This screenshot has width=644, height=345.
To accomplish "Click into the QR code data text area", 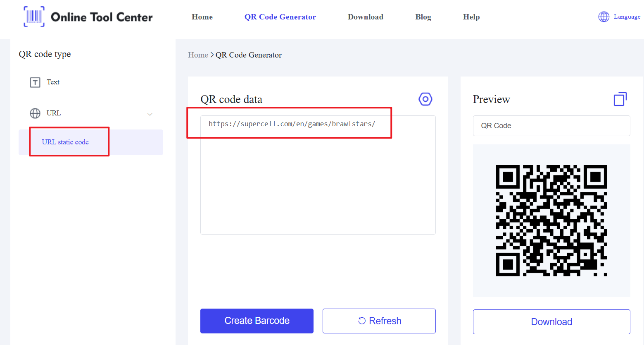I will pos(318,178).
